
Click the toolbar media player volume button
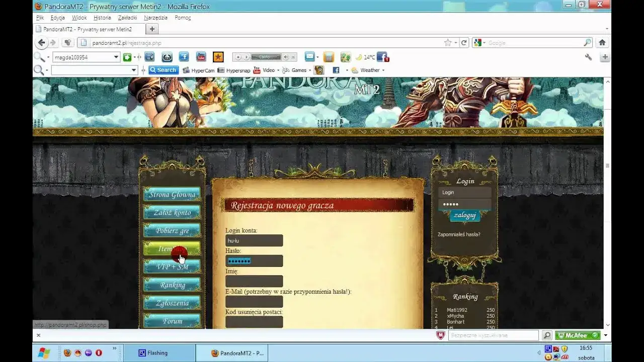coord(285,57)
